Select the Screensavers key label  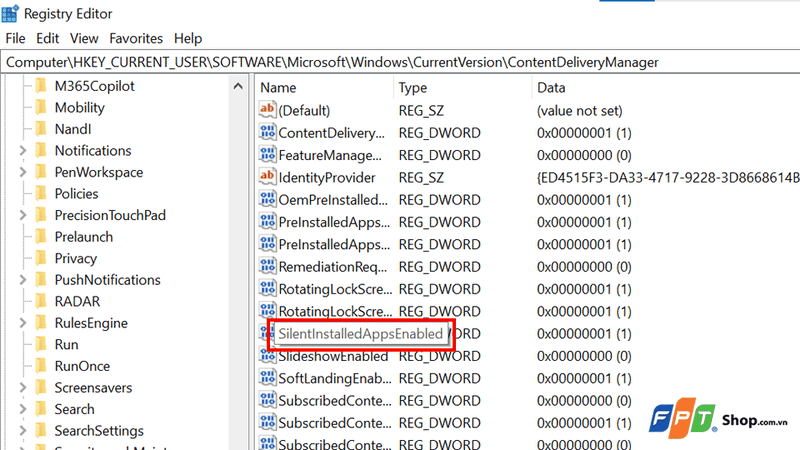coord(93,387)
